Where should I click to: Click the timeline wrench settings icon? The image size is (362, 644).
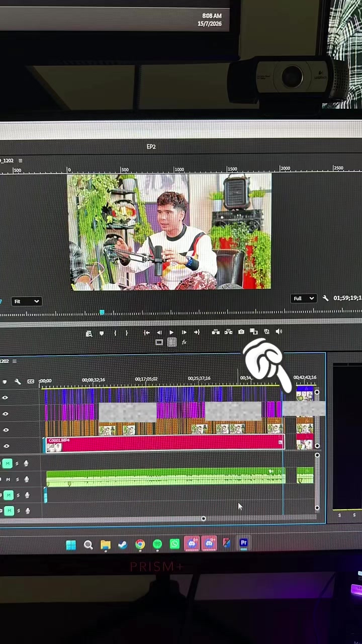tap(18, 382)
